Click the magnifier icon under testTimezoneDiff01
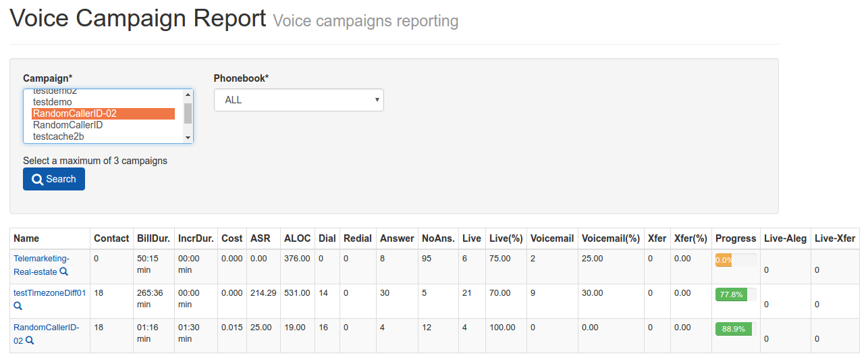 [x=18, y=306]
